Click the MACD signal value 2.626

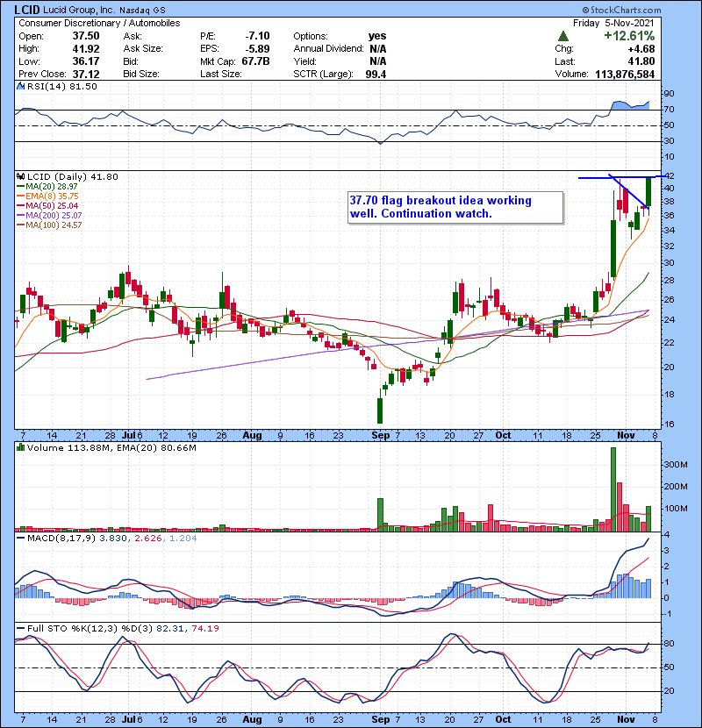click(x=147, y=539)
